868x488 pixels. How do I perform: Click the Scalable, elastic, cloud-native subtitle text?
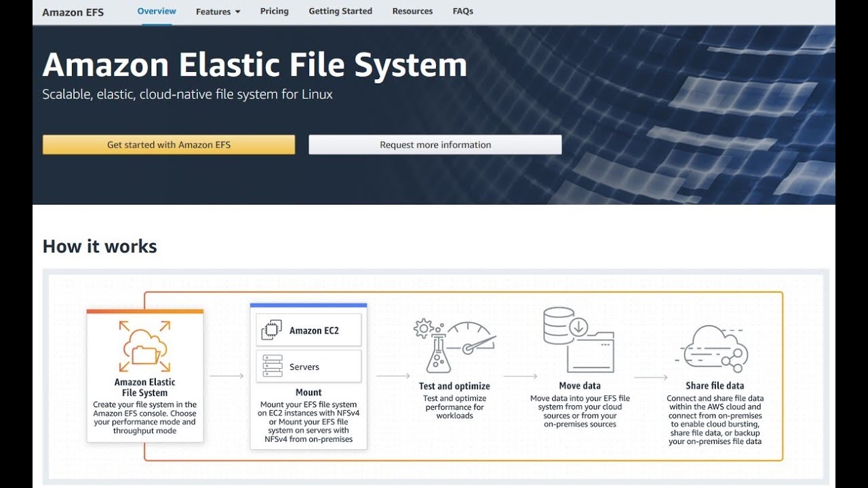pos(188,94)
